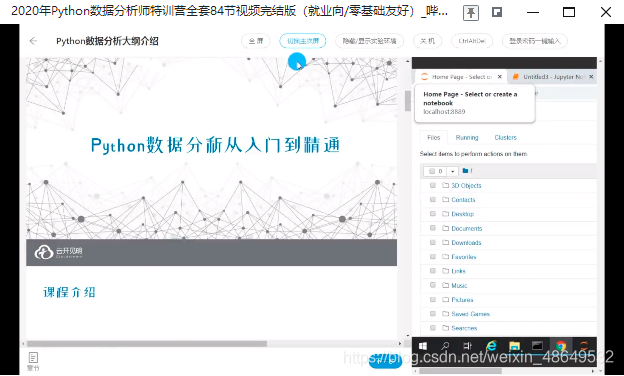624x376 pixels.
Task: Open the Pictures folder link
Action: point(462,300)
